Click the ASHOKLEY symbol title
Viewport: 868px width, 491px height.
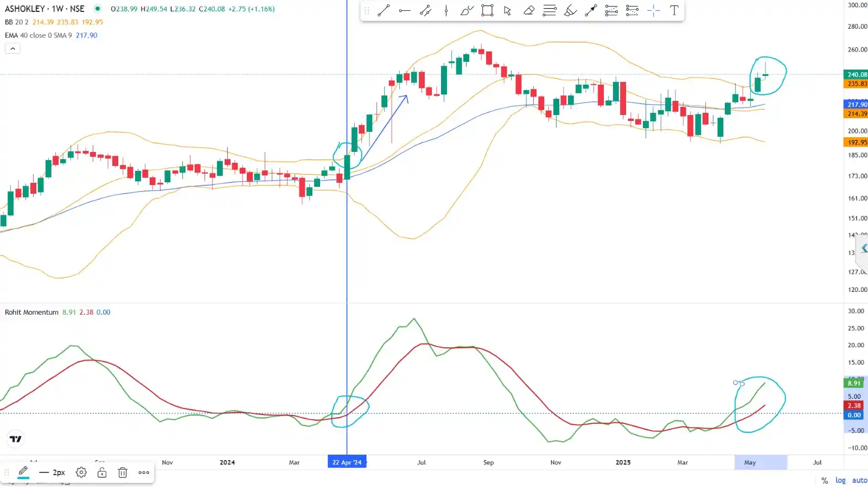click(44, 9)
